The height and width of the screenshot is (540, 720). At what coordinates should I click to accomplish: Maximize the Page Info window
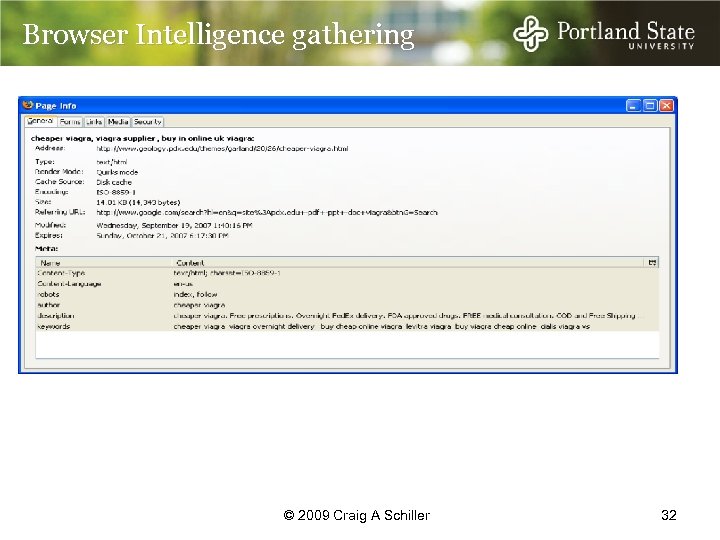pos(650,106)
